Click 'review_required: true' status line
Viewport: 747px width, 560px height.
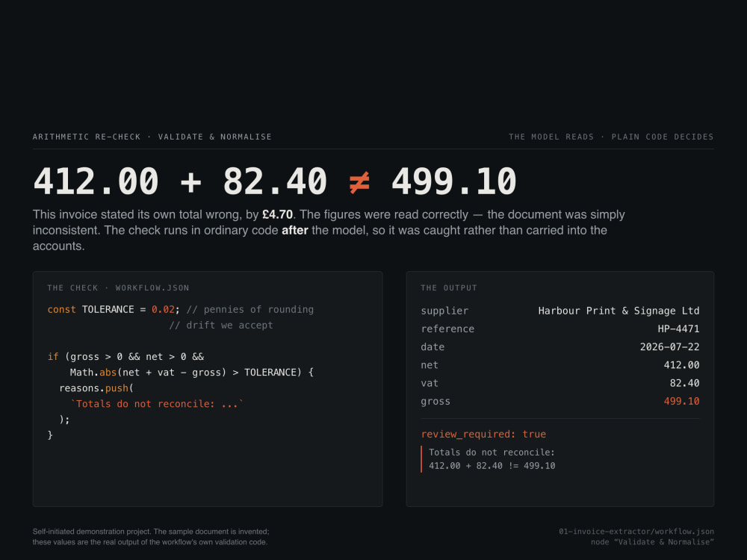(x=483, y=435)
